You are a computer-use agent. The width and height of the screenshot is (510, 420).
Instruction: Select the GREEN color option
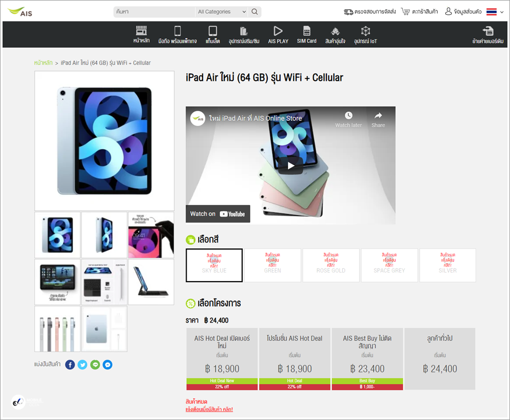point(272,265)
